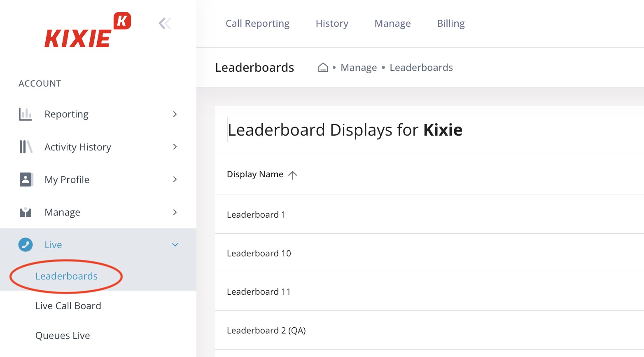644x357 pixels.
Task: Click Leaderboards in the breadcrumb
Action: 421,68
